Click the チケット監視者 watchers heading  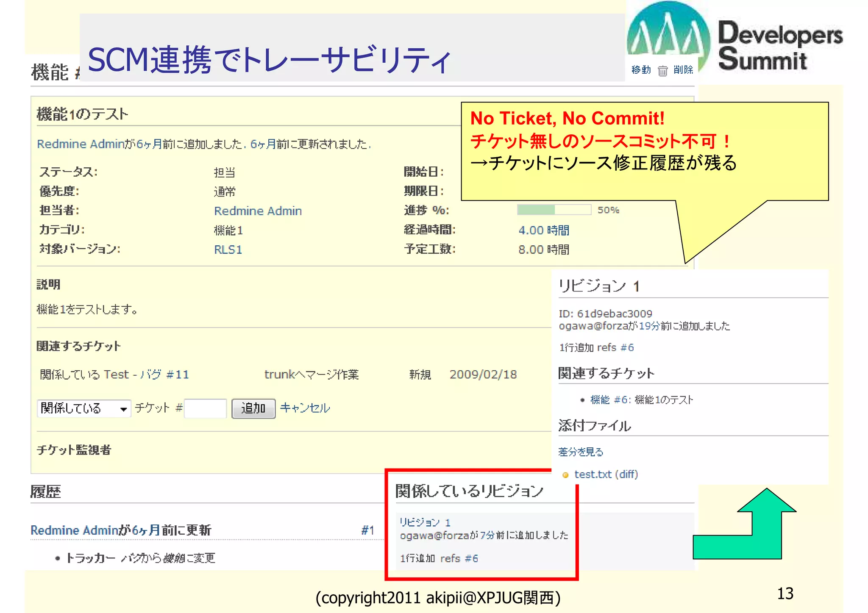pyautogui.click(x=74, y=450)
